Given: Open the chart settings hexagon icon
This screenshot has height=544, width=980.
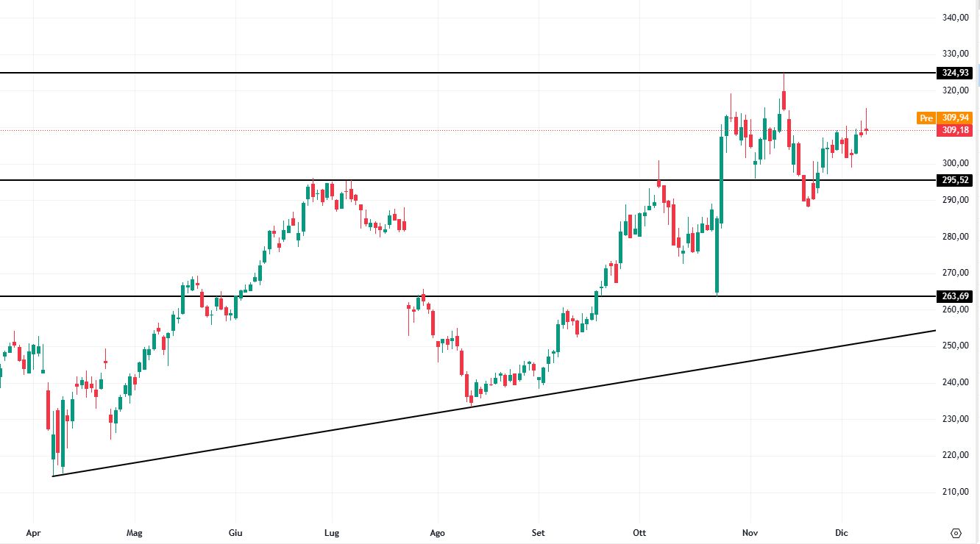Looking at the screenshot, I should click(956, 533).
